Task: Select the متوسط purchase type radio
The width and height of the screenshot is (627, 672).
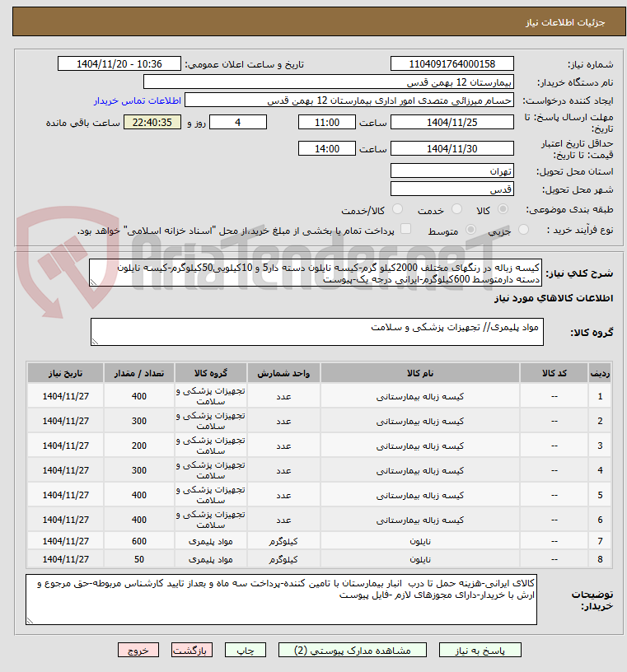Action: (x=470, y=230)
